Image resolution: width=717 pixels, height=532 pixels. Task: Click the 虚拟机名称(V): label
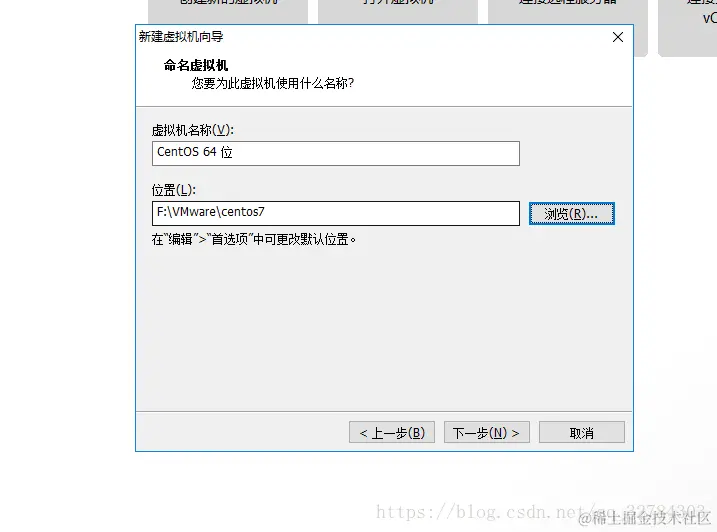[x=193, y=130]
